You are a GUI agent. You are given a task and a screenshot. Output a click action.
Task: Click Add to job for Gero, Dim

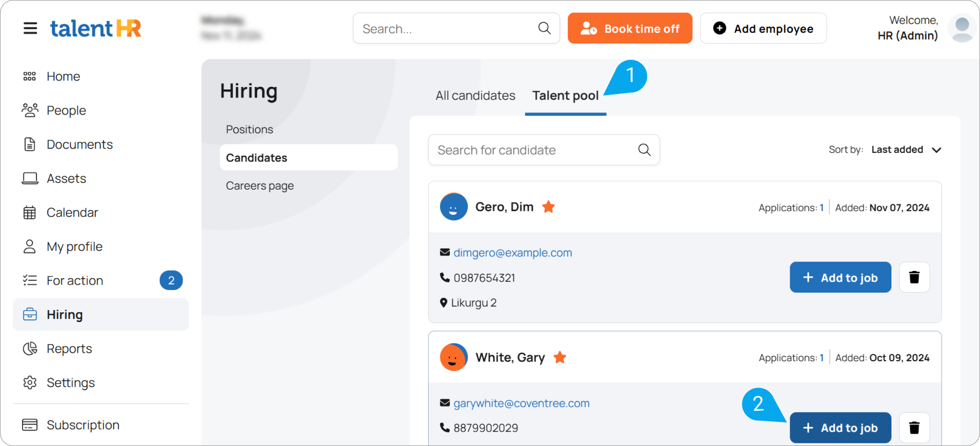point(840,277)
